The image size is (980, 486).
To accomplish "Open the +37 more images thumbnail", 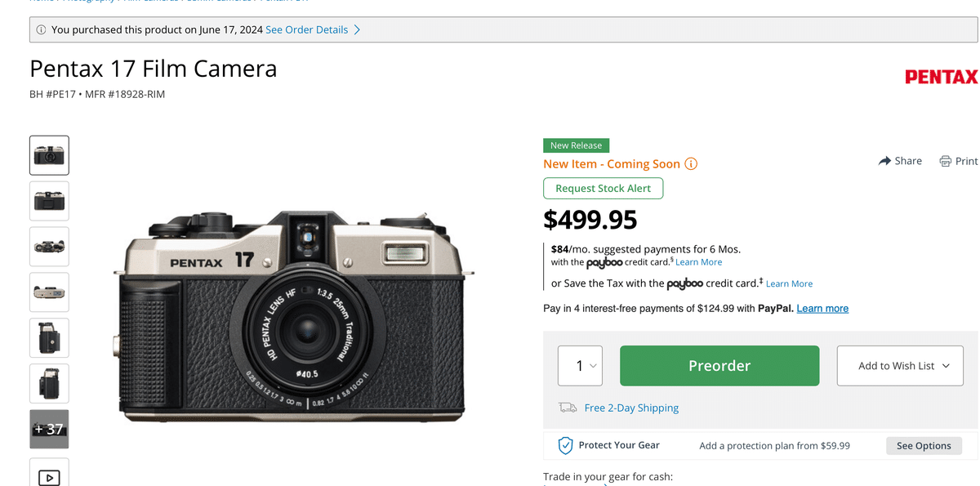I will (49, 429).
